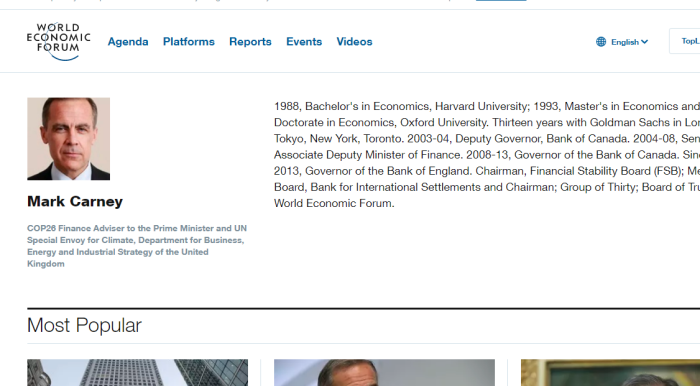Viewport: 700px width, 386px height.
Task: Click the 'World Economic Forum.' biography ending
Action: pos(334,203)
